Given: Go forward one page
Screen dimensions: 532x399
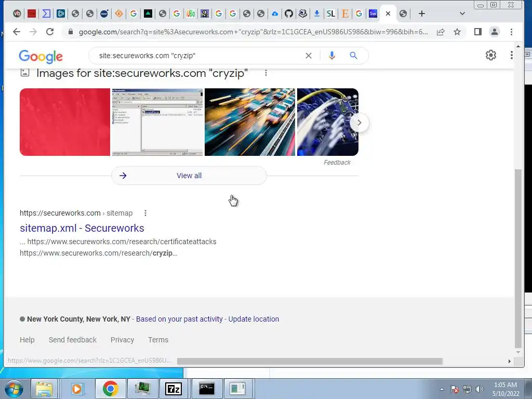Looking at the screenshot, I should point(33,32).
